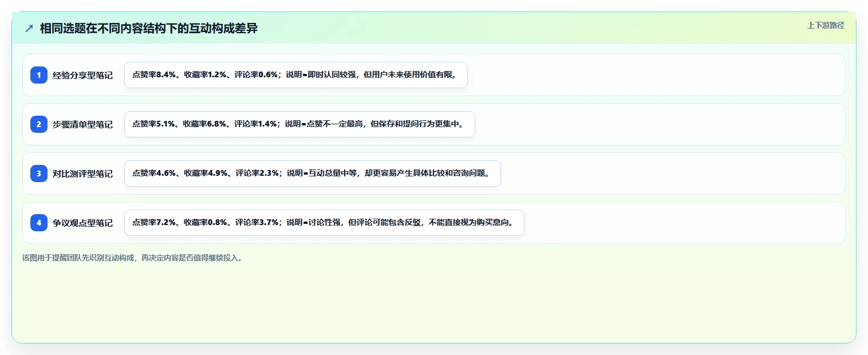Viewport: 868px width, 355px height.
Task: Select the 对比测评型笔记 label
Action: click(82, 173)
